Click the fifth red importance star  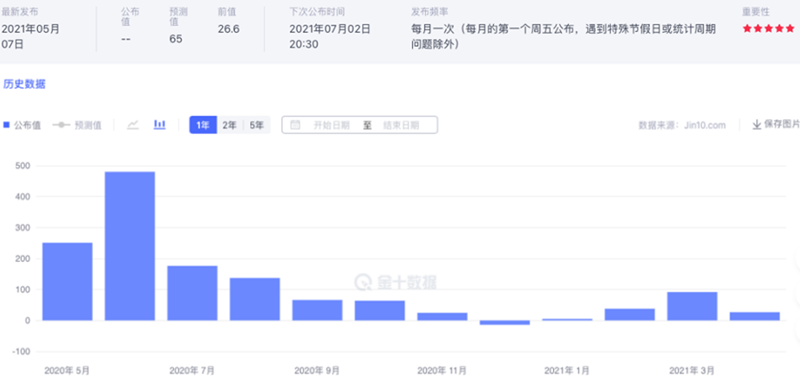(790, 29)
